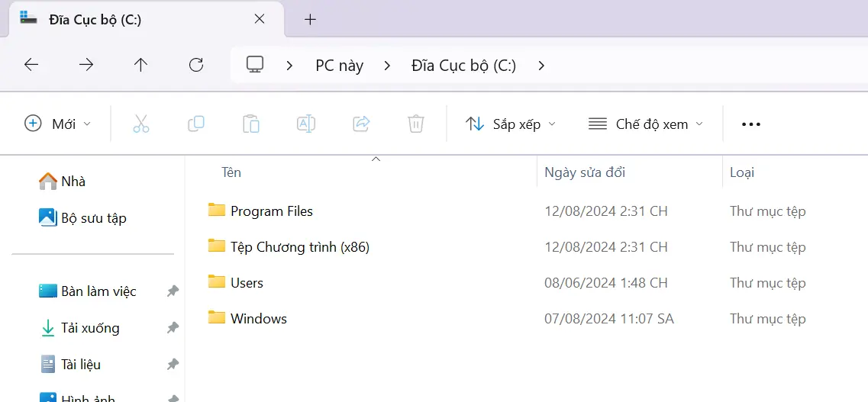The width and height of the screenshot is (868, 402).
Task: Navigate back with the left arrow
Action: tap(31, 65)
